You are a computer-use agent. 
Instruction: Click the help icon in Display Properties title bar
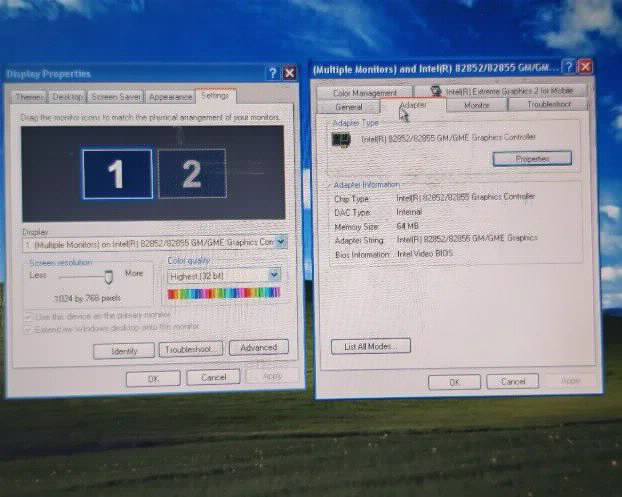point(273,73)
